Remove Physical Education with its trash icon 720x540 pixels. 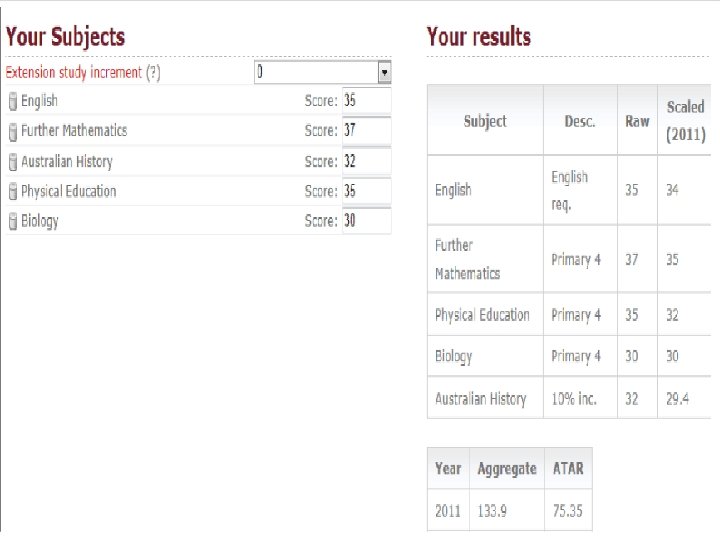point(12,192)
